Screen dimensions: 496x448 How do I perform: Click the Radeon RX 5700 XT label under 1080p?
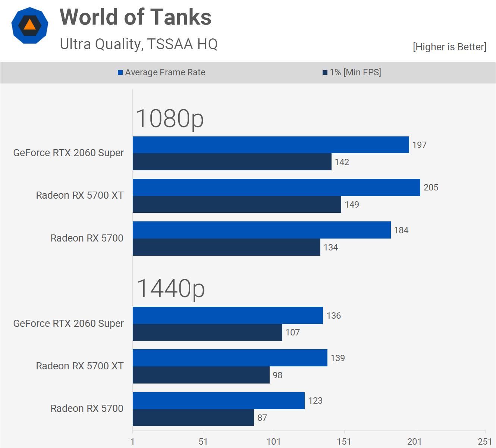[79, 195]
